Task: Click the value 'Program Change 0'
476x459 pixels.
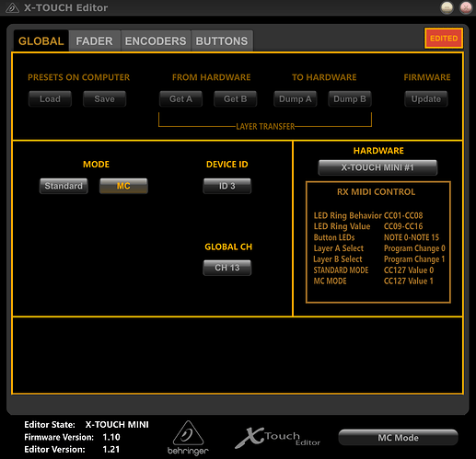Action: pyautogui.click(x=414, y=248)
